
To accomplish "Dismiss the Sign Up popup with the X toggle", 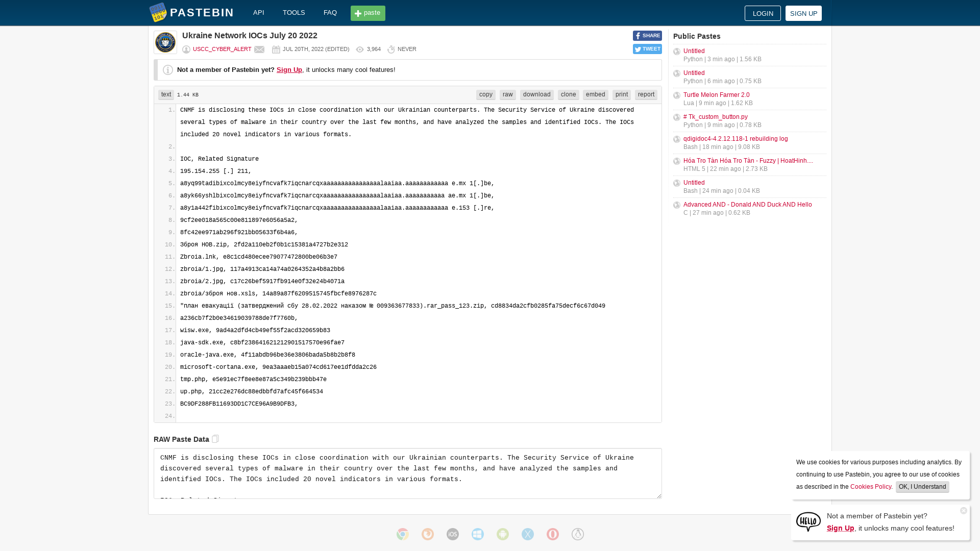I will pos(964,510).
